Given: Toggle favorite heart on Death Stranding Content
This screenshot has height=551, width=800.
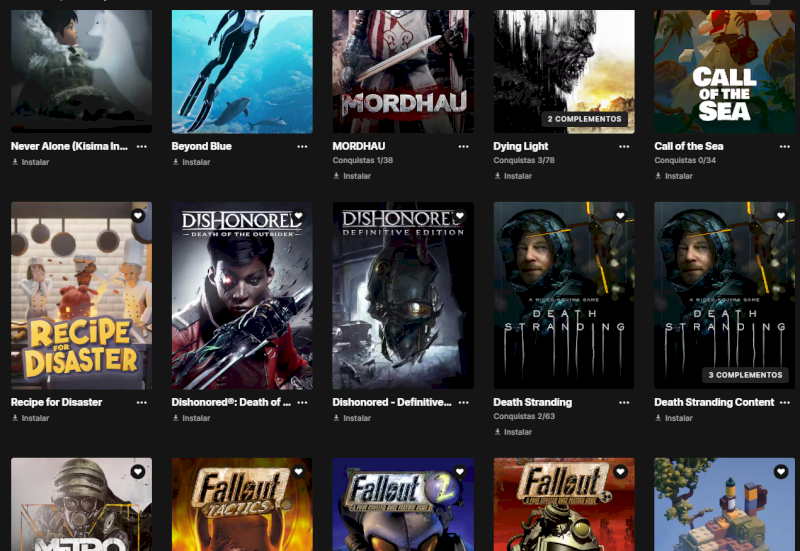Looking at the screenshot, I should 781,216.
